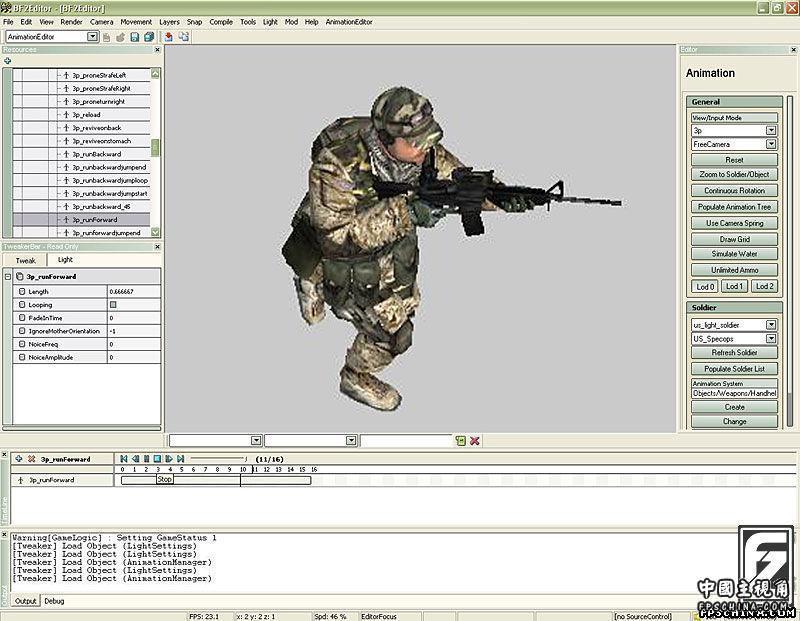Toggle the Looping checkbox
The width and height of the screenshot is (800, 621).
[x=113, y=305]
